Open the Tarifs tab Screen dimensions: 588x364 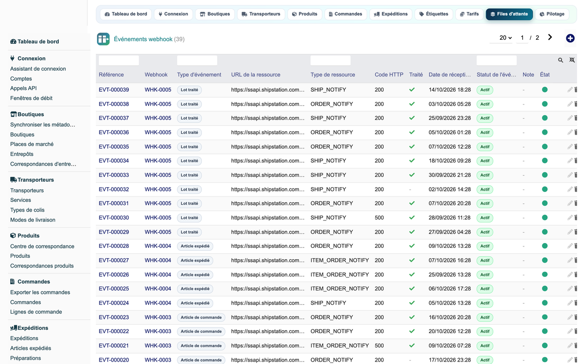[469, 14]
